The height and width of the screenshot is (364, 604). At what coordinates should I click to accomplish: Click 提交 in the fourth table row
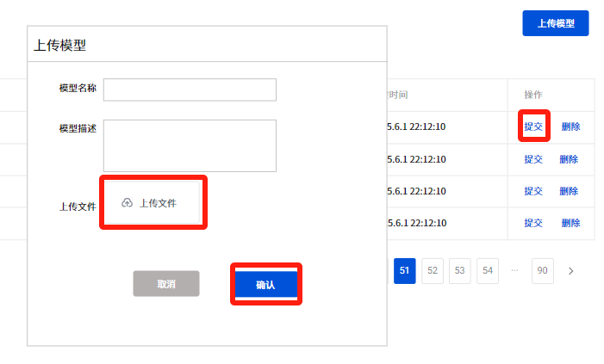(533, 223)
